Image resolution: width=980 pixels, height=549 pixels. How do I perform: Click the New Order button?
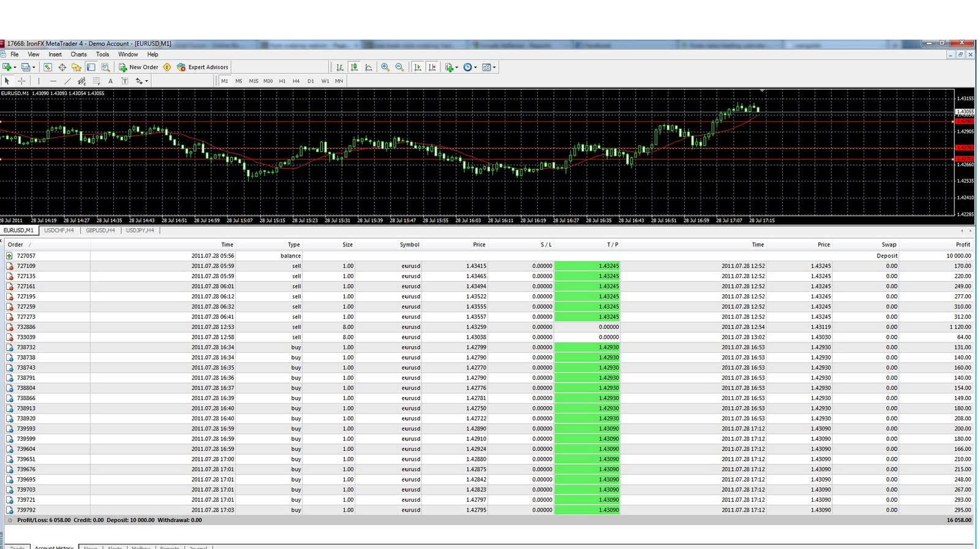click(x=138, y=67)
